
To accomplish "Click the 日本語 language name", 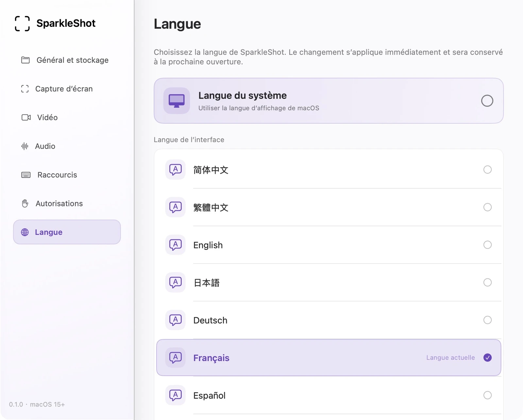I will pyautogui.click(x=206, y=283).
